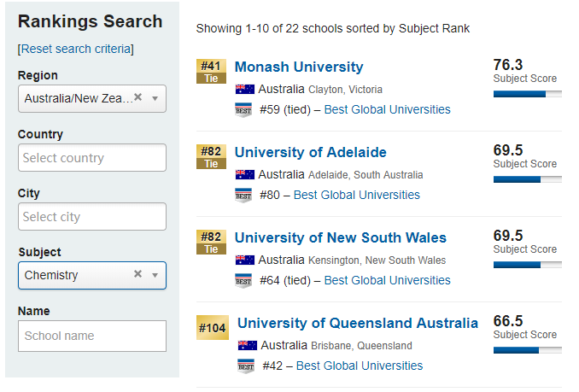Click the #104 rank badge
The image size is (579, 392).
pos(213,327)
